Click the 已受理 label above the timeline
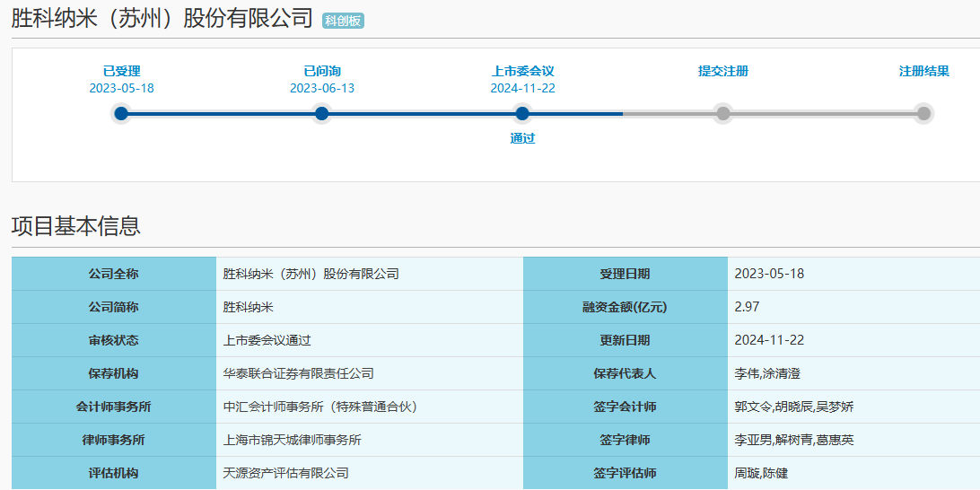980x490 pixels. (121, 71)
